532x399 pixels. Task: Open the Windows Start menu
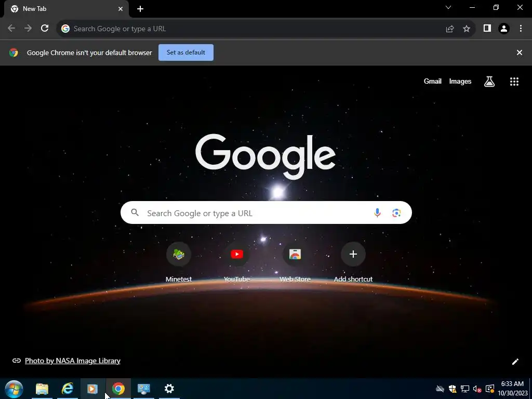[14, 389]
